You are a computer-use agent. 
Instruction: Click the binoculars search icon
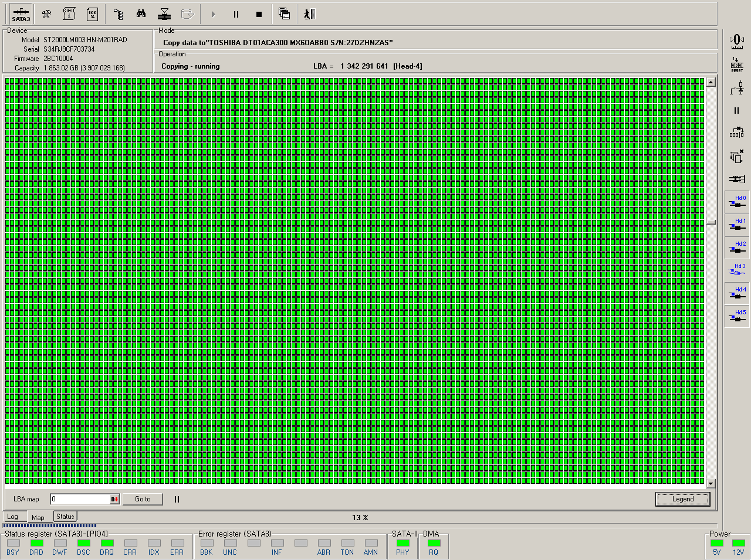click(141, 14)
